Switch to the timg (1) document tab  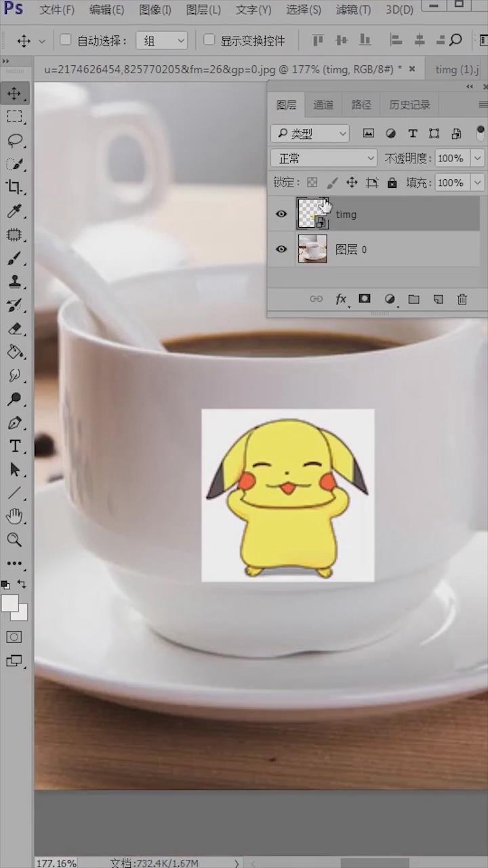pyautogui.click(x=457, y=69)
